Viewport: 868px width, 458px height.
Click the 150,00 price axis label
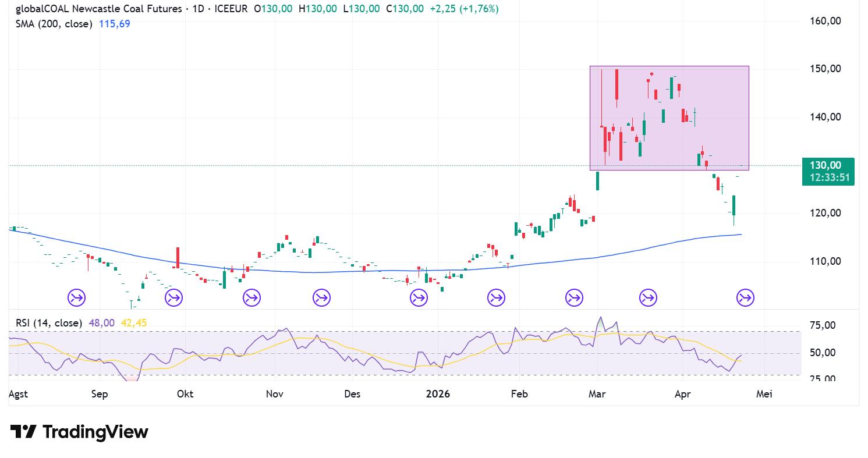coord(826,69)
